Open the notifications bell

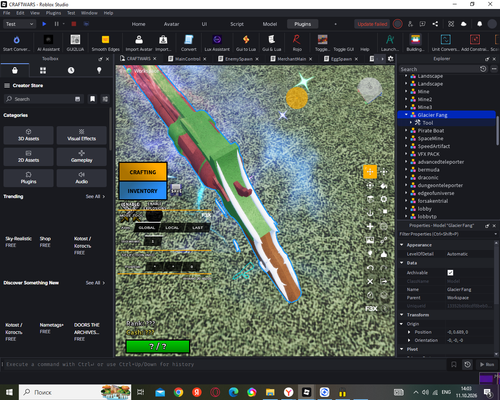pos(479,24)
